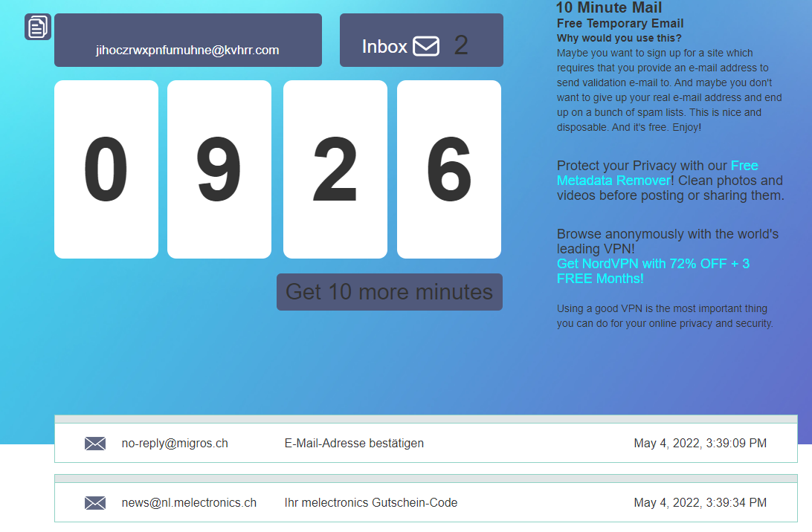
Task: Click the envelope icon for the migros.ch email
Action: (x=95, y=444)
